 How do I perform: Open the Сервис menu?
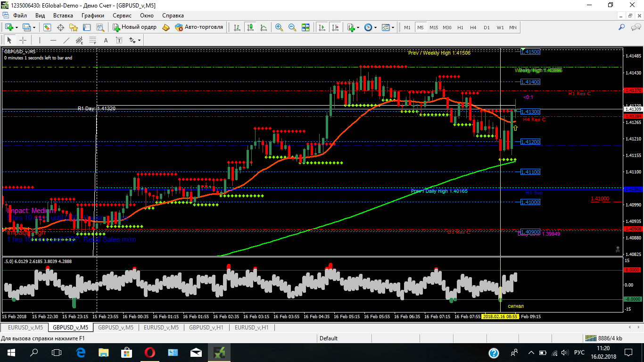tap(122, 16)
